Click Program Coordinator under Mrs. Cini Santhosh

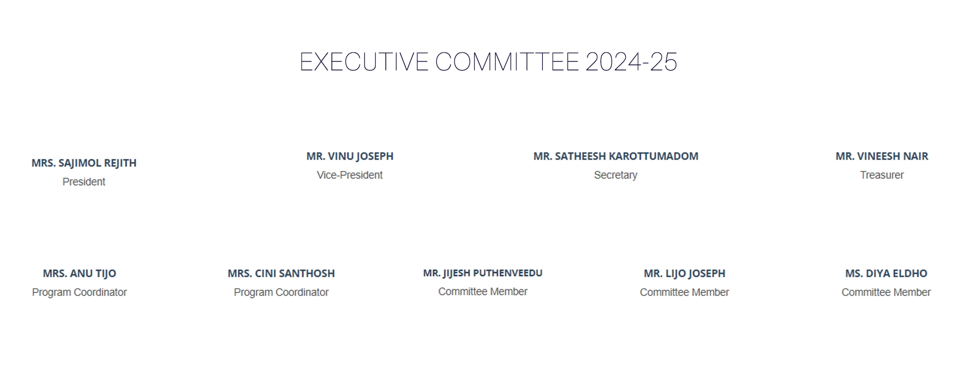(281, 292)
